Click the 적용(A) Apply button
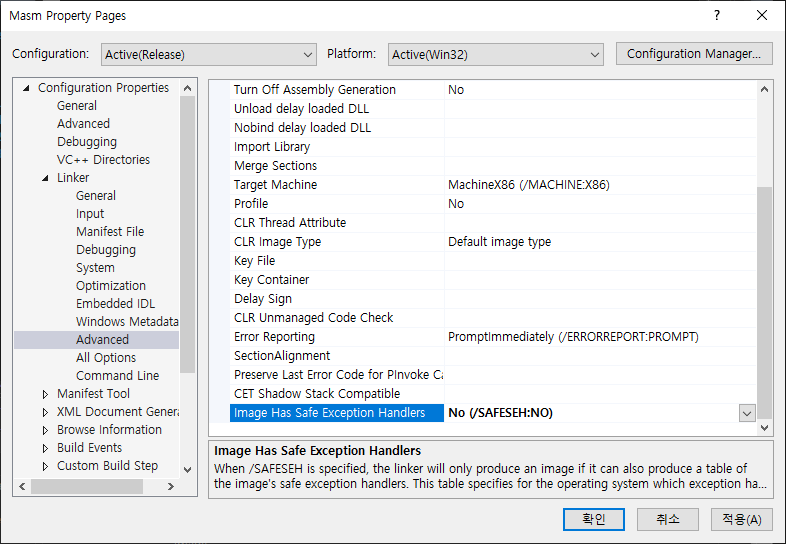This screenshot has height=544, width=786. (x=742, y=519)
